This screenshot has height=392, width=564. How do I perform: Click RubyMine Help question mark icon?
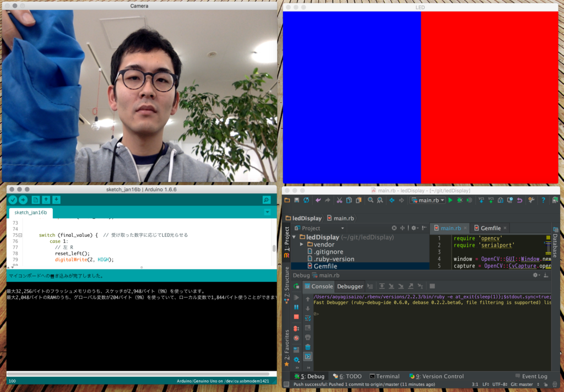544,200
